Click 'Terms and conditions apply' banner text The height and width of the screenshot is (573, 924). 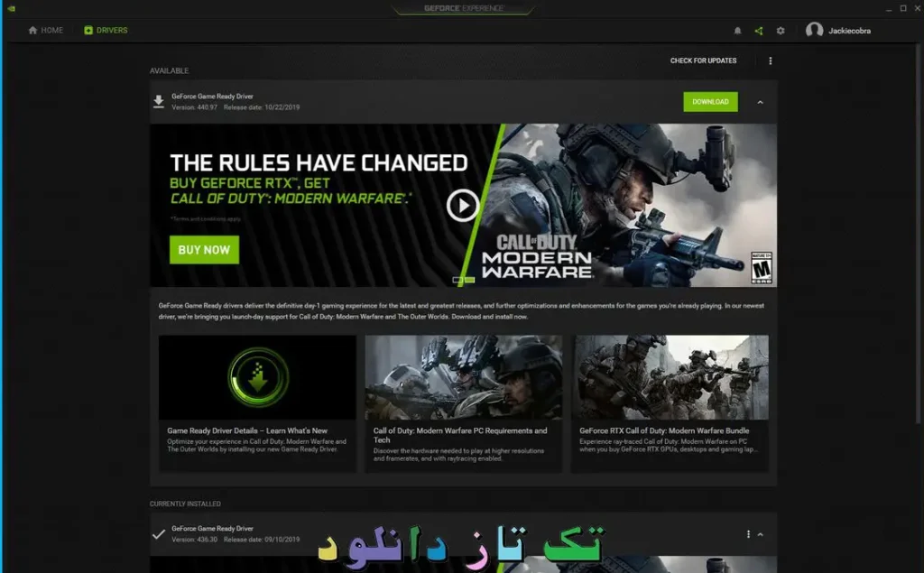pyautogui.click(x=206, y=218)
